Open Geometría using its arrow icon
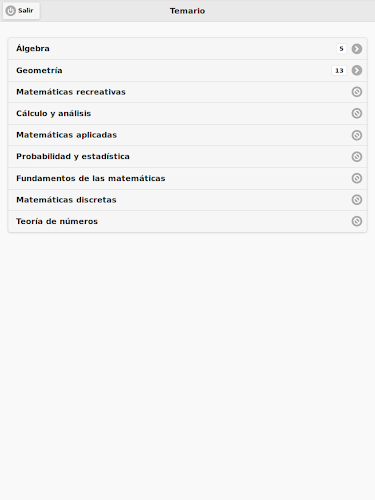Screen dimensions: 375x500 (357, 70)
